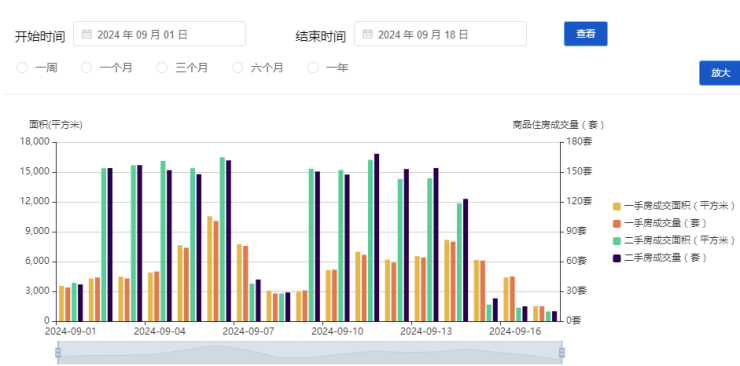This screenshot has width=740, height=366.
Task: Click the blue 查看 button
Action: 586,34
